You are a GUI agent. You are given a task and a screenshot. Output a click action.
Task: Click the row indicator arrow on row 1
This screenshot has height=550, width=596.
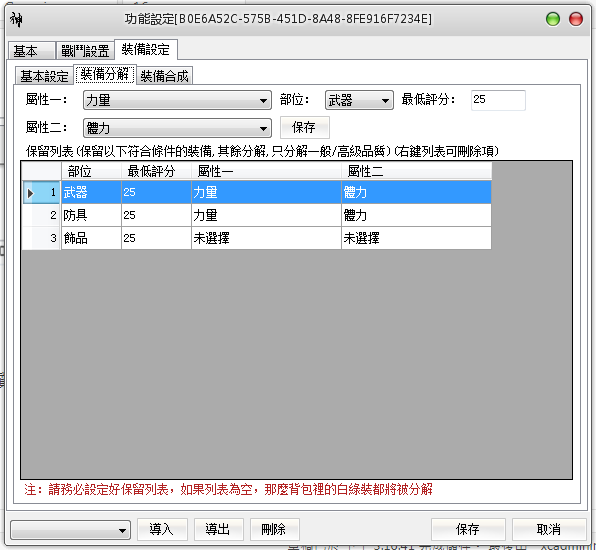tap(30, 193)
